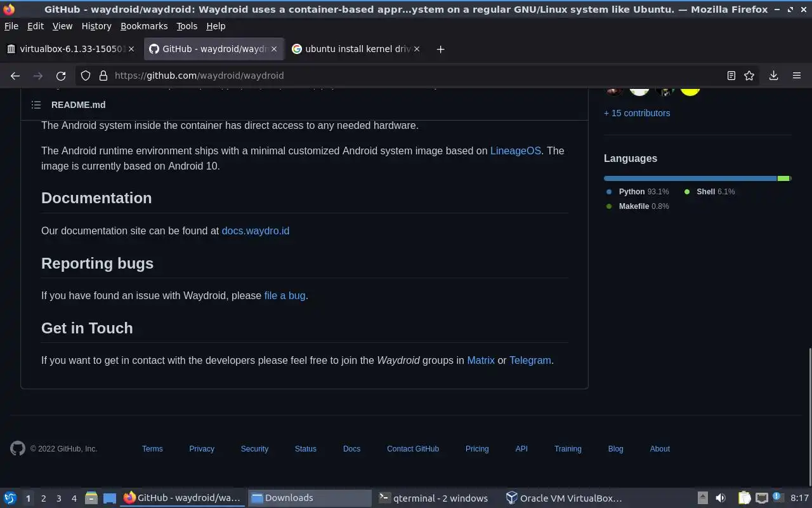Open the Pricing footer link
The image size is (812, 508).
[477, 448]
